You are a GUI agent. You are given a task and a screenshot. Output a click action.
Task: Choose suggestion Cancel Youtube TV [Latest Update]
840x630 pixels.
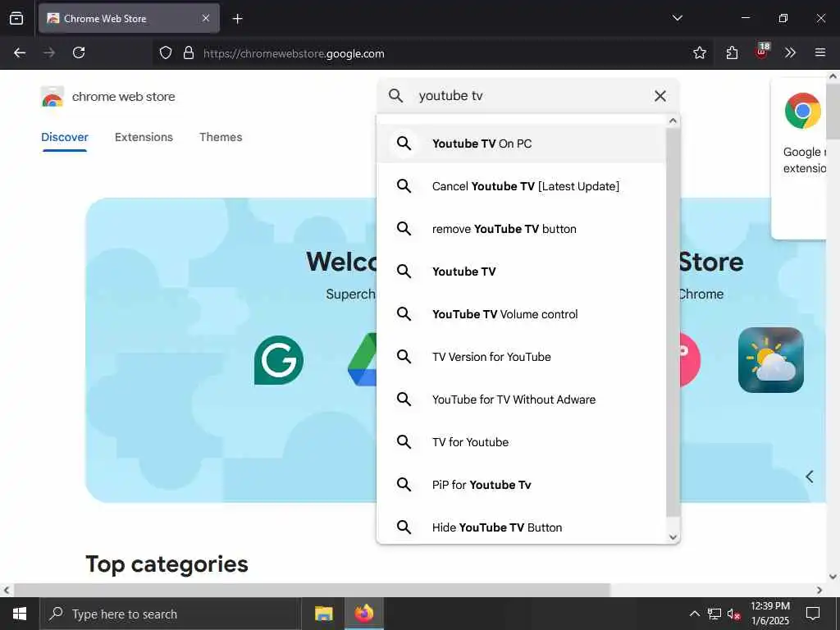[x=521, y=186]
